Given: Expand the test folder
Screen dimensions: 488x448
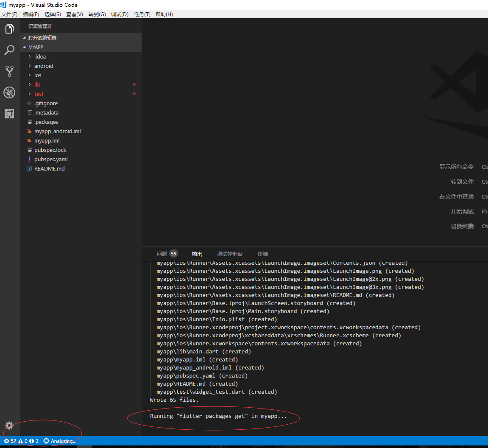Looking at the screenshot, I should (x=30, y=94).
